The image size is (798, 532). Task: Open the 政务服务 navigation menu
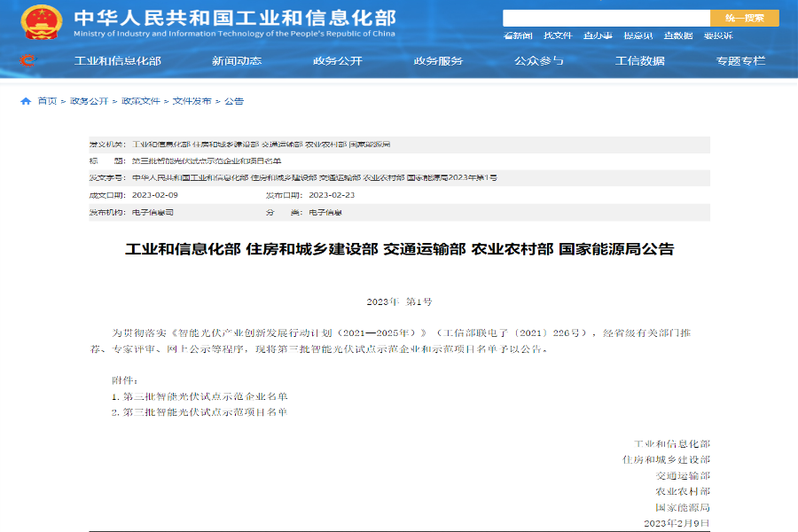point(438,61)
